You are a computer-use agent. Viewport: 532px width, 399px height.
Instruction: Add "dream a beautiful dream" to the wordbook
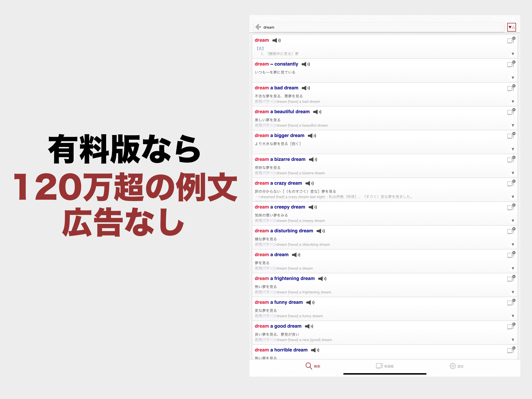click(x=511, y=112)
